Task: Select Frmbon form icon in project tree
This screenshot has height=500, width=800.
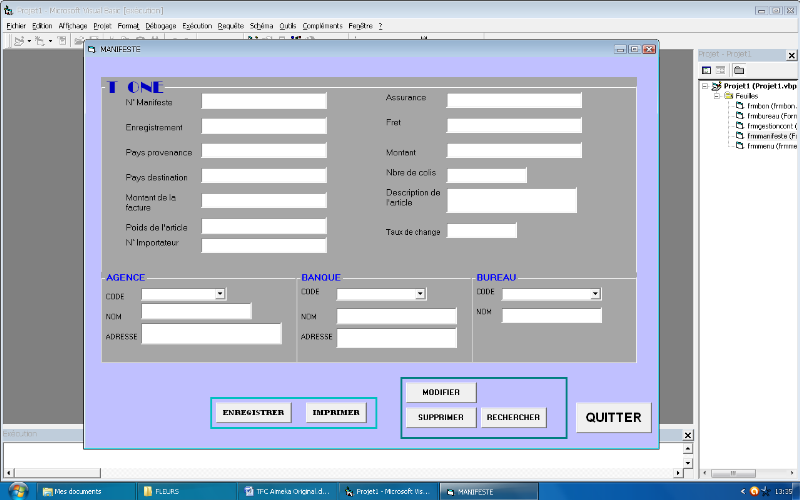Action: point(739,105)
